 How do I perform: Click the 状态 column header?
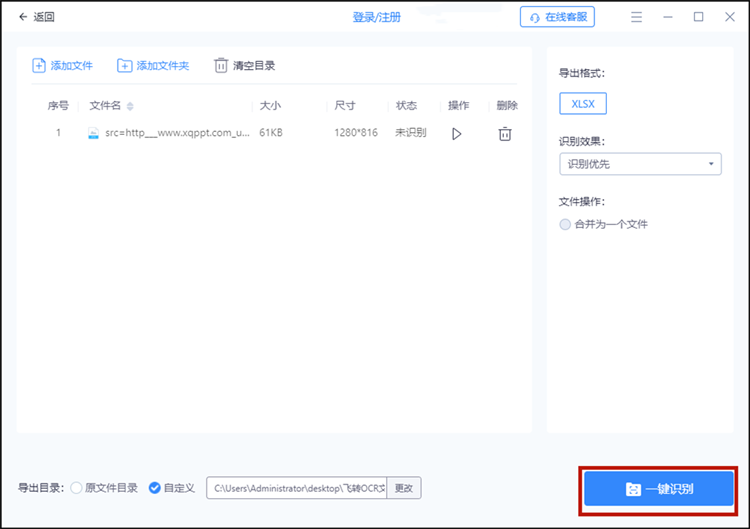click(x=407, y=106)
